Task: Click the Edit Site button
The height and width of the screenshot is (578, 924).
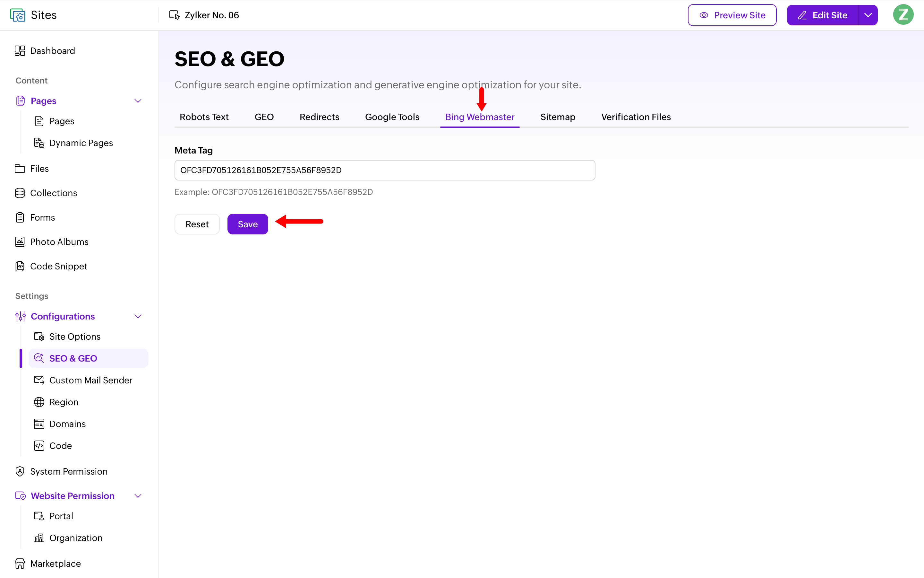Action: (822, 15)
